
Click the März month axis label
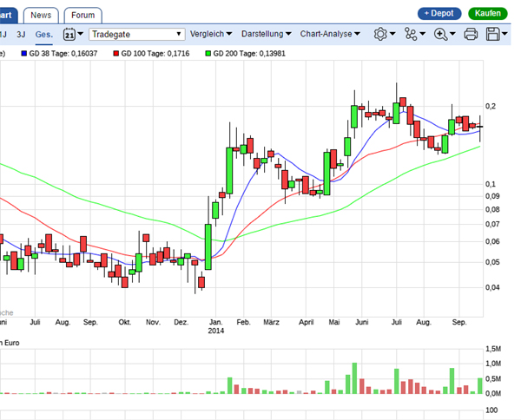pyautogui.click(x=271, y=322)
